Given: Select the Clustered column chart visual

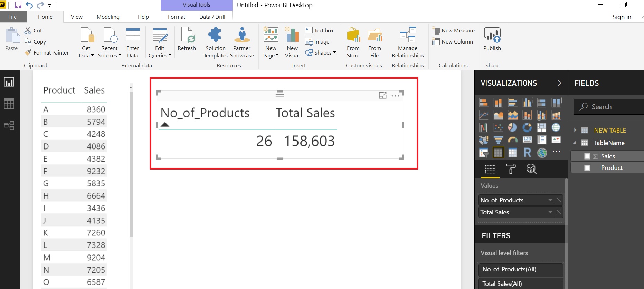Looking at the screenshot, I should pyautogui.click(x=527, y=103).
